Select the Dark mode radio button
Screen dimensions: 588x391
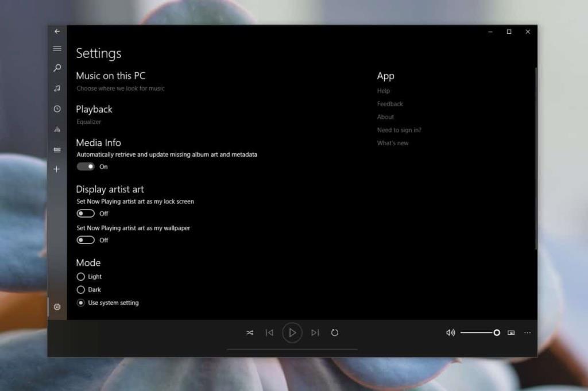pyautogui.click(x=81, y=289)
